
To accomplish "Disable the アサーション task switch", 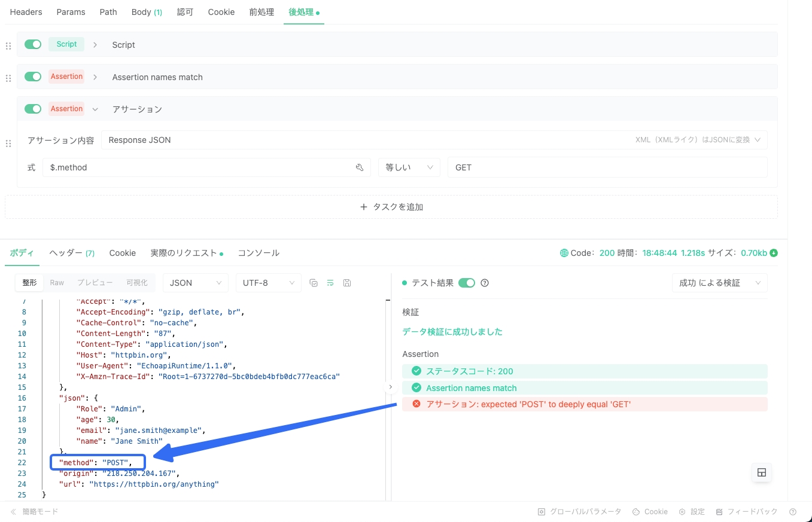I will [33, 109].
